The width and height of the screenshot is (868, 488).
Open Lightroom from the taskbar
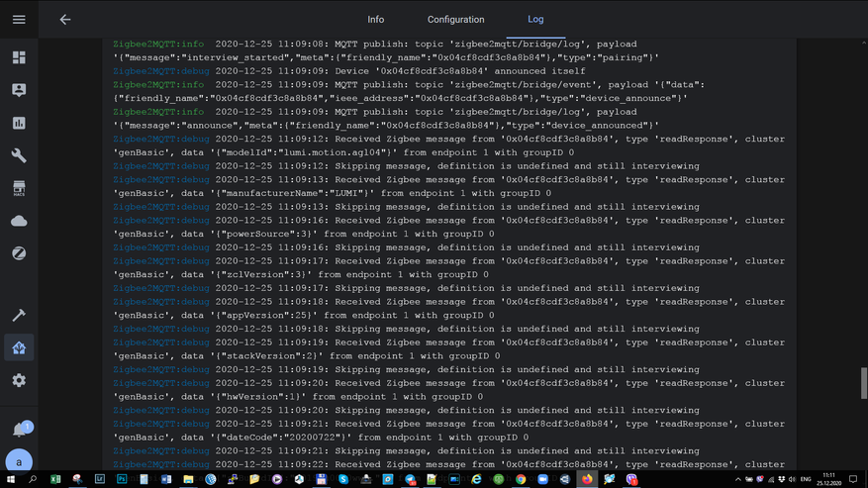point(100,479)
